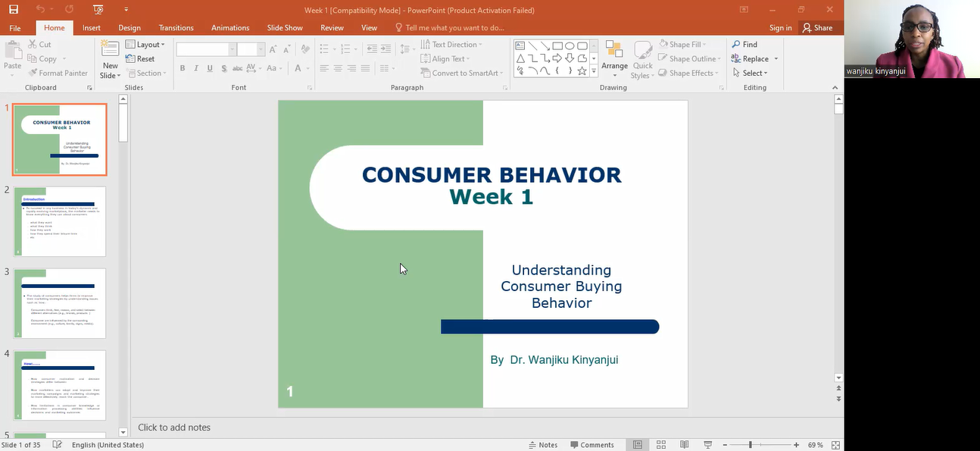Open the font name combo box
980x451 pixels.
pos(206,49)
